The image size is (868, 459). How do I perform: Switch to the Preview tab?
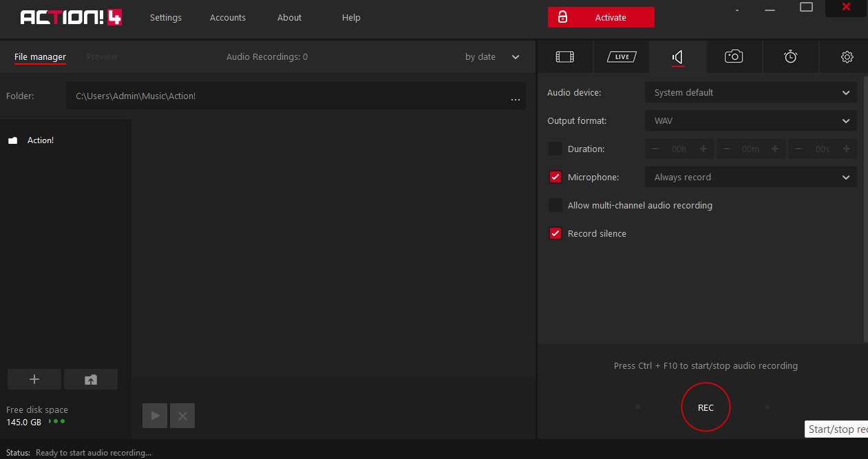tap(102, 56)
